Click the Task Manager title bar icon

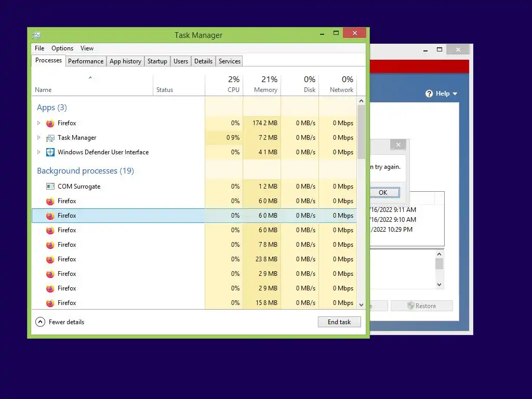click(36, 35)
